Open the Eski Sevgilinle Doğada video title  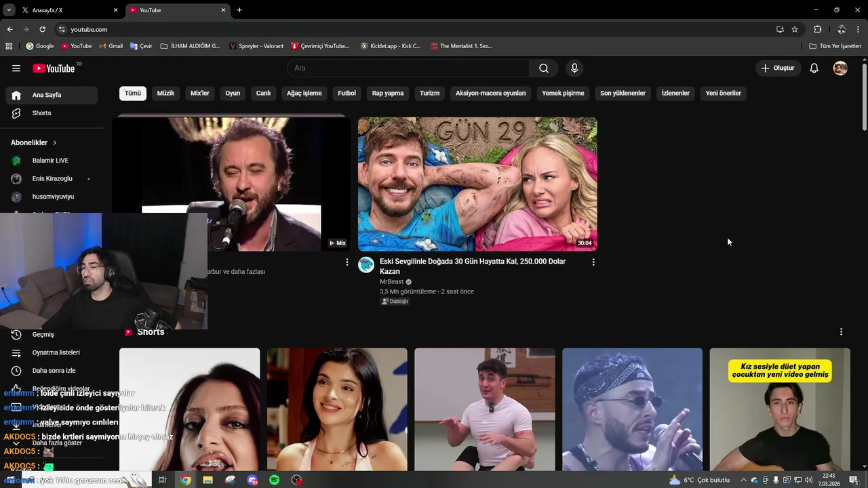coord(473,266)
